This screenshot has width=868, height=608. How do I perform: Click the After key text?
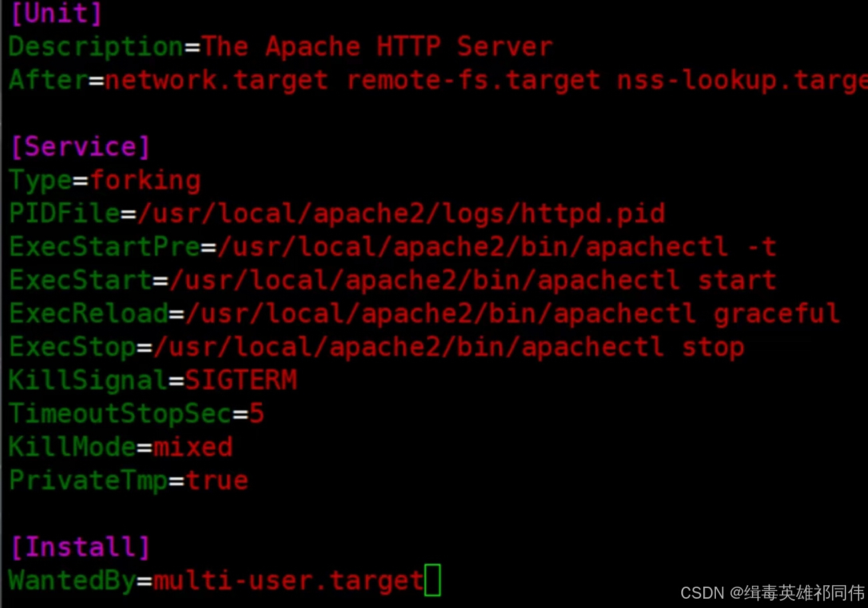(48, 80)
